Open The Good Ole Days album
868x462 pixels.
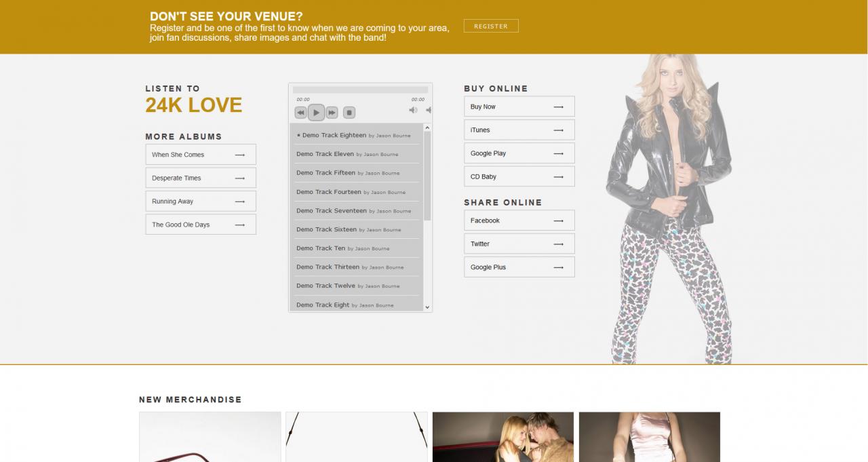tap(201, 225)
